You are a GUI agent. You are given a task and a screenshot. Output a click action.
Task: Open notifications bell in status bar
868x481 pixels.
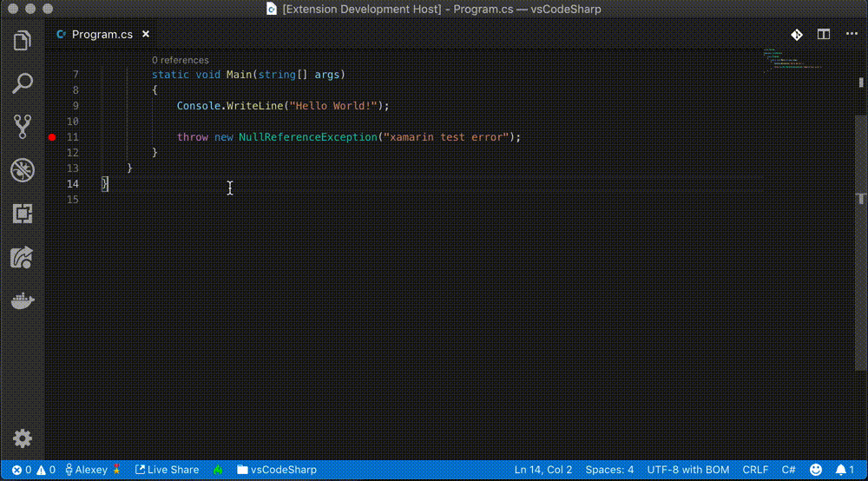point(845,470)
